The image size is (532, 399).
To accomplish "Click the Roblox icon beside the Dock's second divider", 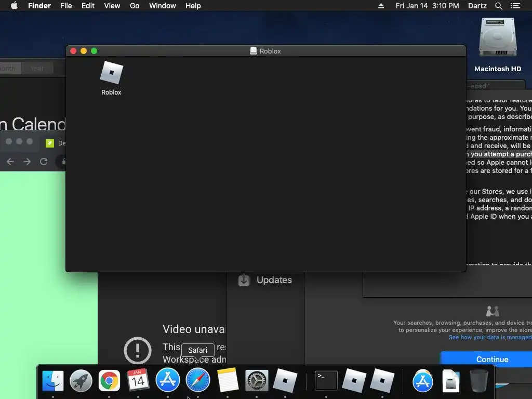I will pyautogui.click(x=382, y=380).
